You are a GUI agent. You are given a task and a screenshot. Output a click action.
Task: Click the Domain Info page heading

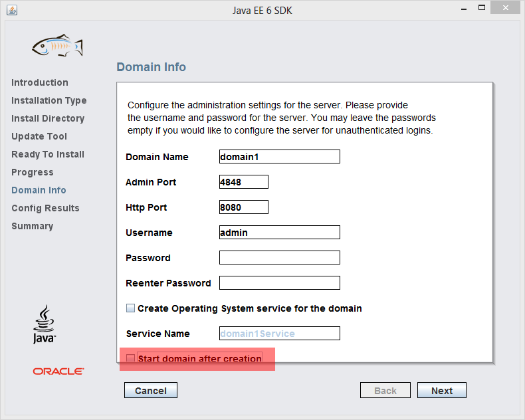151,67
